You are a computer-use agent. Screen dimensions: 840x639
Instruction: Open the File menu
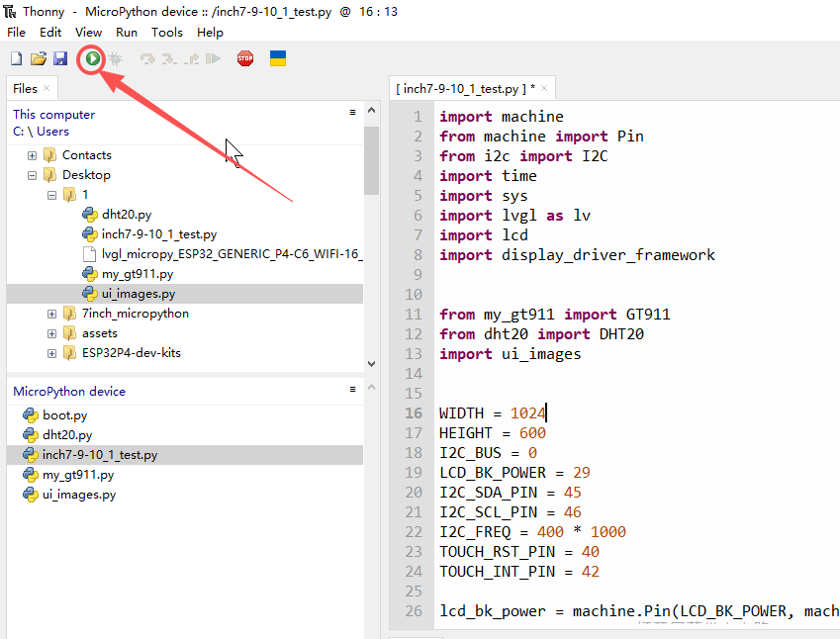click(x=16, y=33)
